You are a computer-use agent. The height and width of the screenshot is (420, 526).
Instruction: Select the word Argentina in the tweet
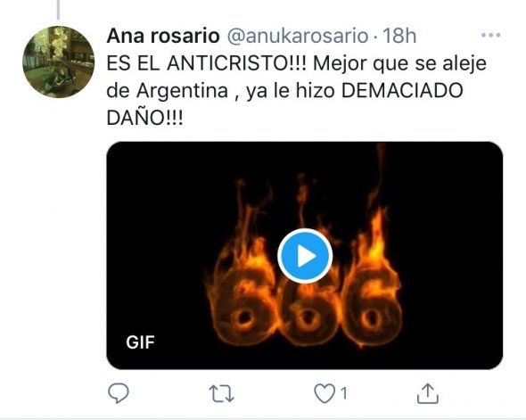pos(182,91)
